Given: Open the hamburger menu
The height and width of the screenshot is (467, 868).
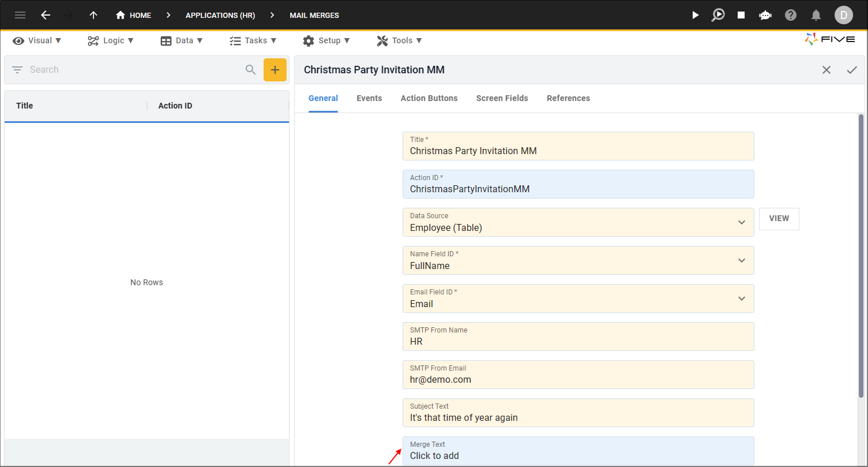Looking at the screenshot, I should [20, 15].
